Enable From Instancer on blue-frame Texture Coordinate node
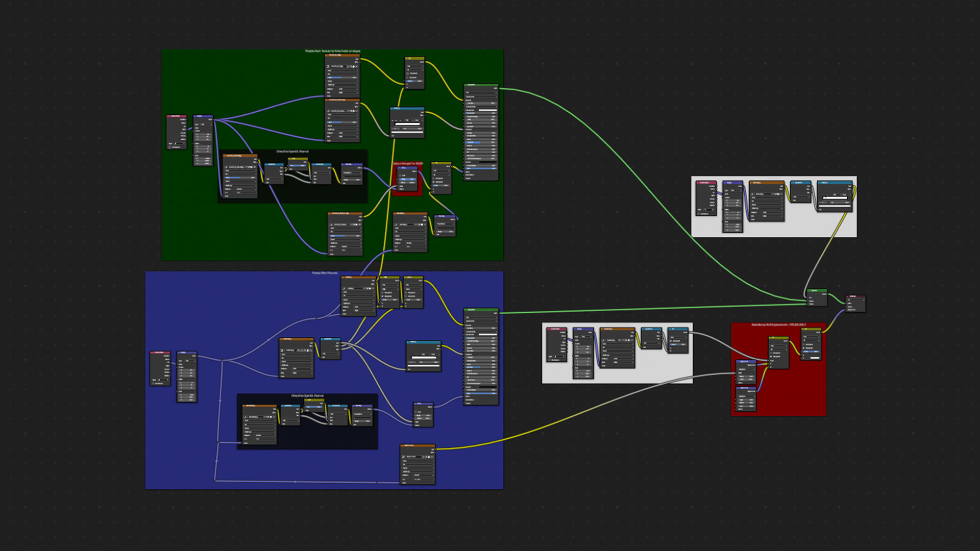This screenshot has width=980, height=551. point(153,383)
